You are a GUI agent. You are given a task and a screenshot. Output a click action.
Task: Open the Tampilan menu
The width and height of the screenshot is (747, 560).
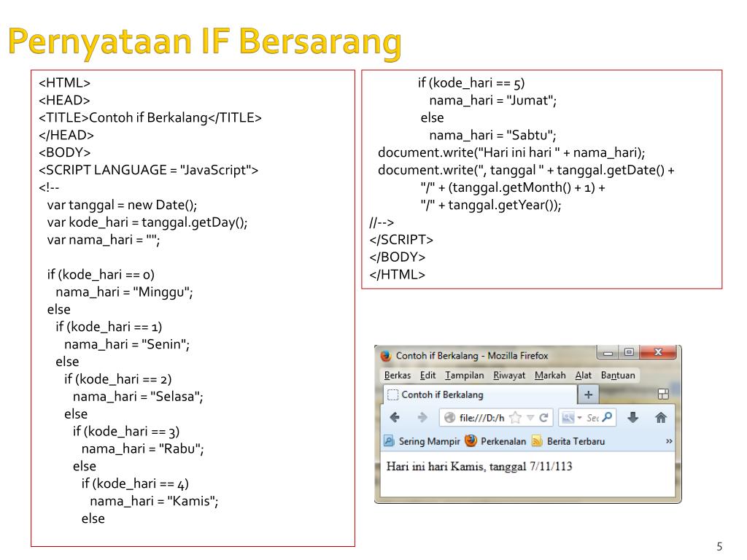pos(464,376)
